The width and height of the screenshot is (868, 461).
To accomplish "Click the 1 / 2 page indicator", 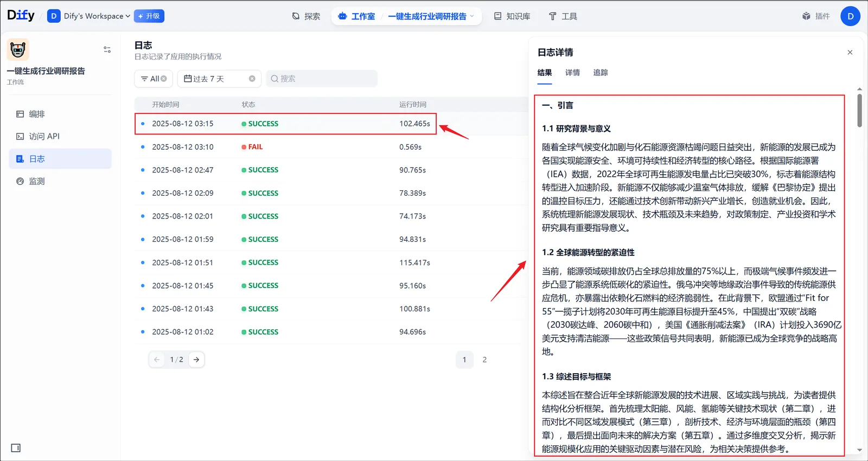I will (x=176, y=360).
